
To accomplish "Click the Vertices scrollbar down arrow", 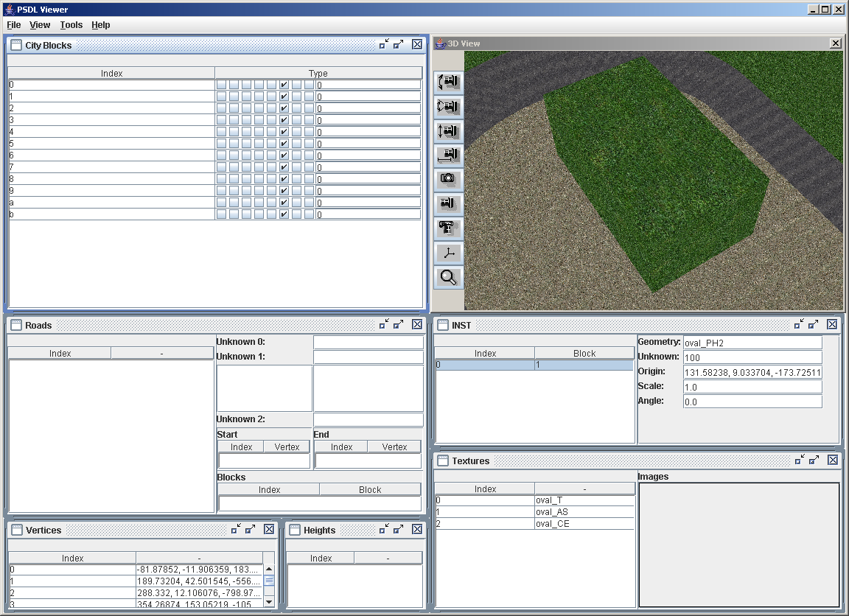I will click(269, 601).
